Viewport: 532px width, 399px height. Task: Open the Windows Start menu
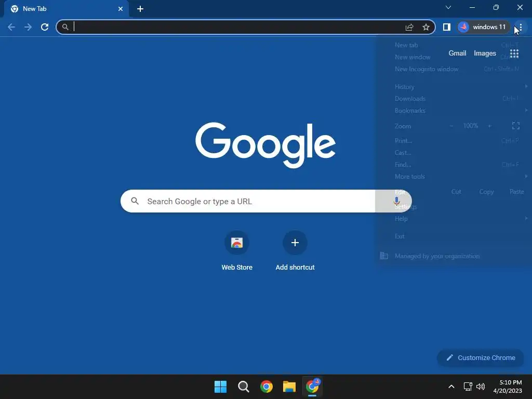(x=220, y=387)
